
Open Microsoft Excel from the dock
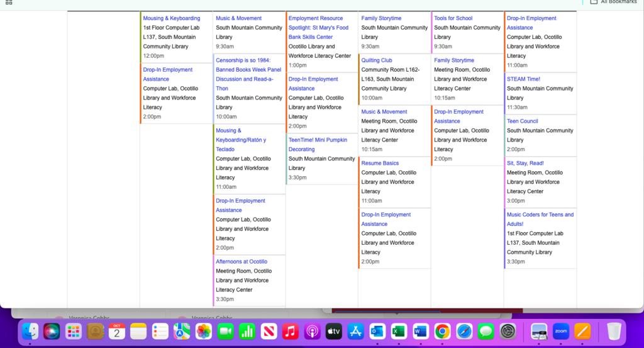point(398,331)
